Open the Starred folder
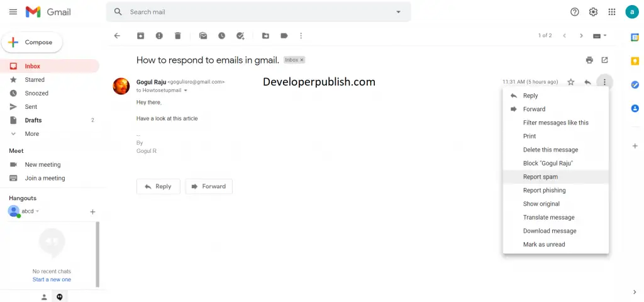 (49, 80)
